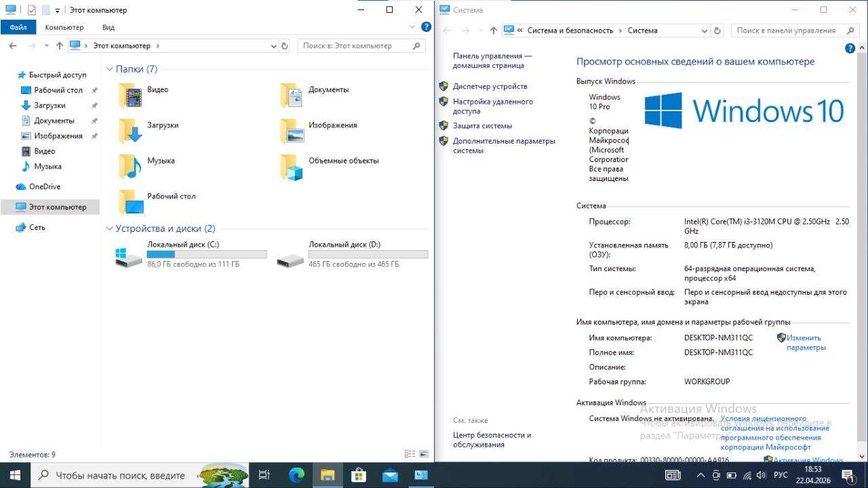Open the Загрузки folder icon

[130, 131]
